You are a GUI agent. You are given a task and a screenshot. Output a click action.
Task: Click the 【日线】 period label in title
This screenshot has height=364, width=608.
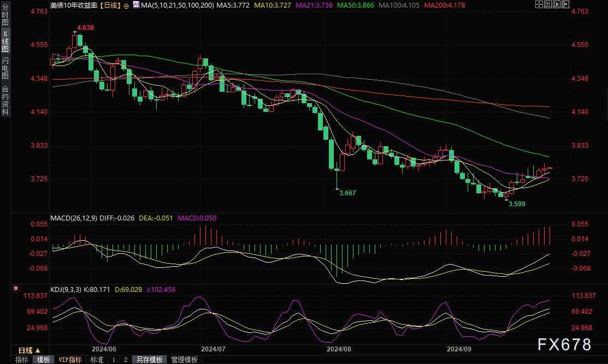click(110, 5)
